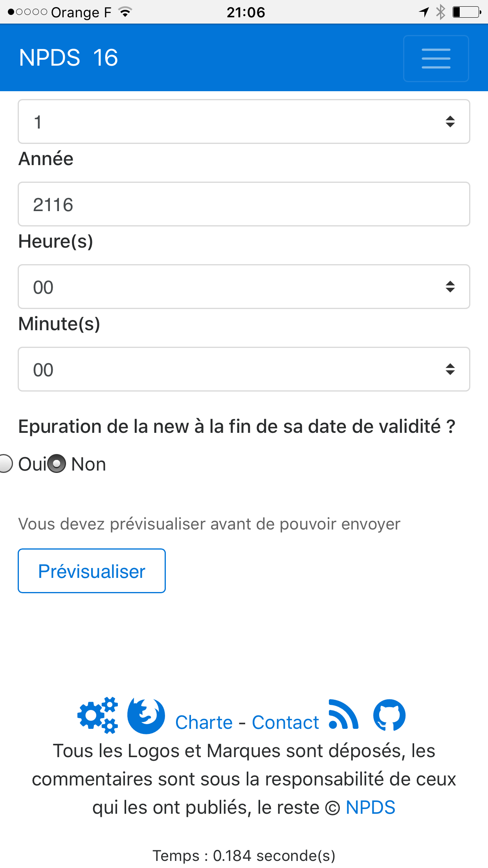Tap the Wi-Fi signal icon
Screen dimensions: 488x868
tap(125, 12)
